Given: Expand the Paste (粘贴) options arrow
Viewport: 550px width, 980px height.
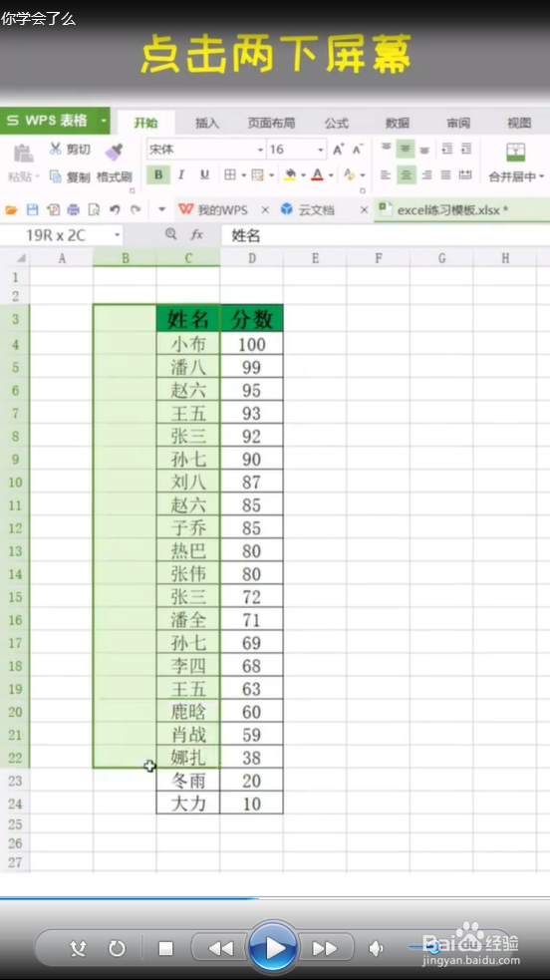Looking at the screenshot, I should click(38, 177).
